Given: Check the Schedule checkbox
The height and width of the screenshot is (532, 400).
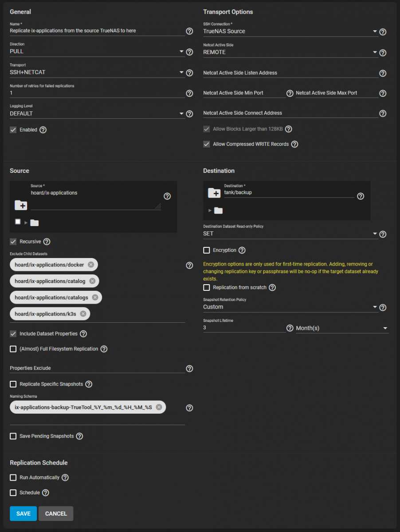Looking at the screenshot, I should click(x=13, y=493).
